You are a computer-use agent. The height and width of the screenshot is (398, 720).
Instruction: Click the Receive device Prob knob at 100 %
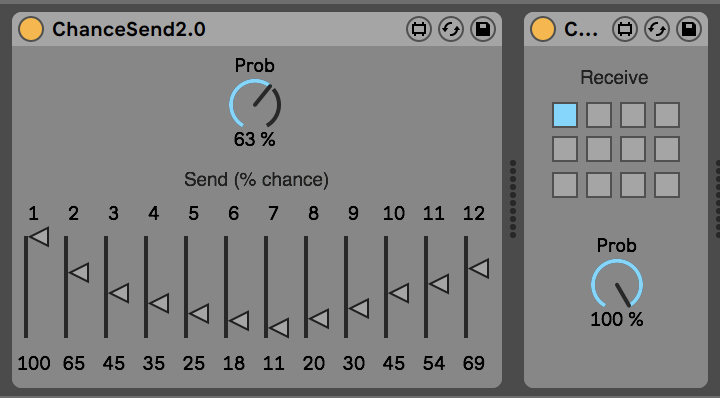(x=617, y=284)
